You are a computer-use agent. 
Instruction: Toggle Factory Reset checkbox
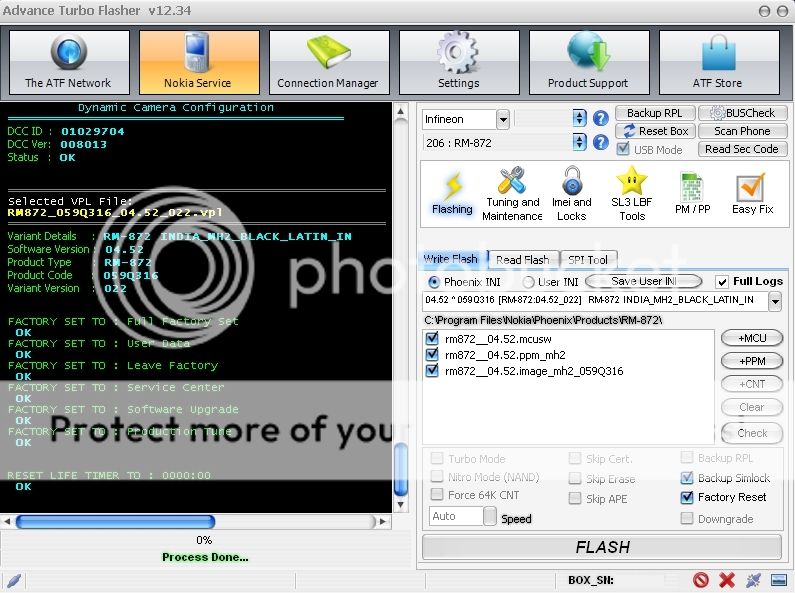pyautogui.click(x=687, y=497)
